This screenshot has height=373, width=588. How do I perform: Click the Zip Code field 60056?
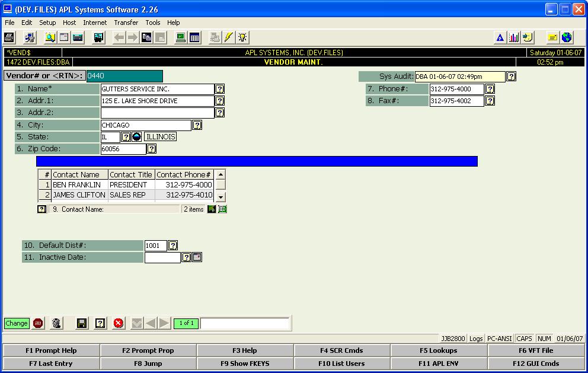(123, 149)
